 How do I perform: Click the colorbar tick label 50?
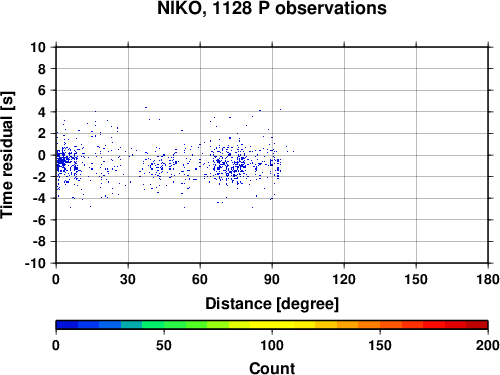164,345
